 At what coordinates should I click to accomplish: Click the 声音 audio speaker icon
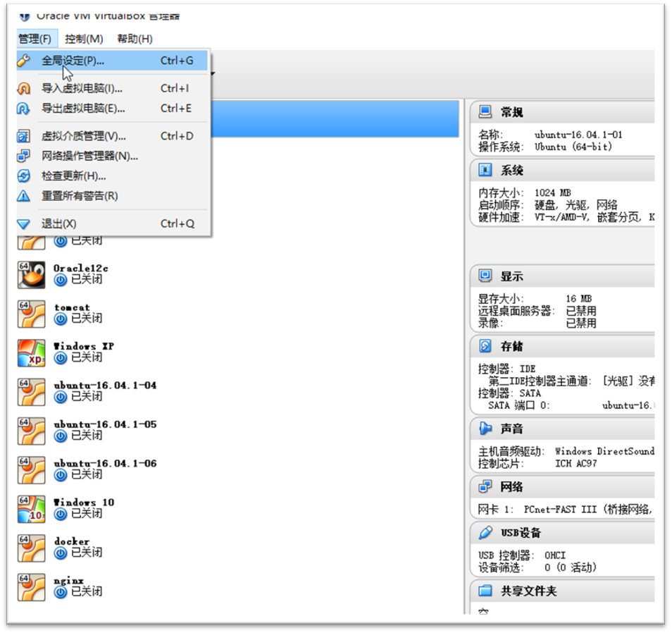(485, 428)
